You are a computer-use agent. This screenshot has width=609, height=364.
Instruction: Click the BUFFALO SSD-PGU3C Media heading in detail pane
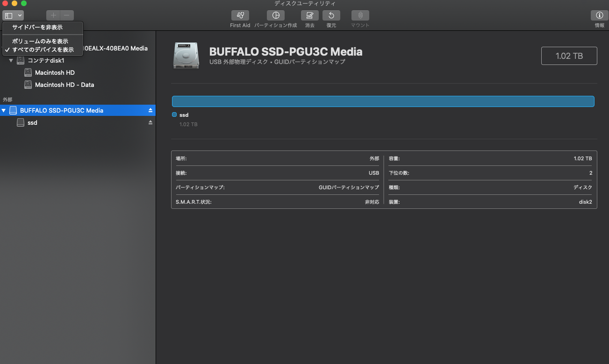click(x=286, y=51)
